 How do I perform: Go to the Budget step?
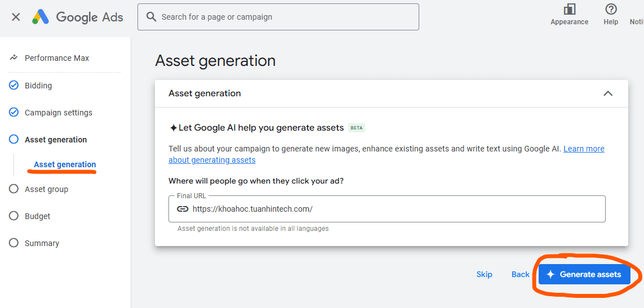37,216
